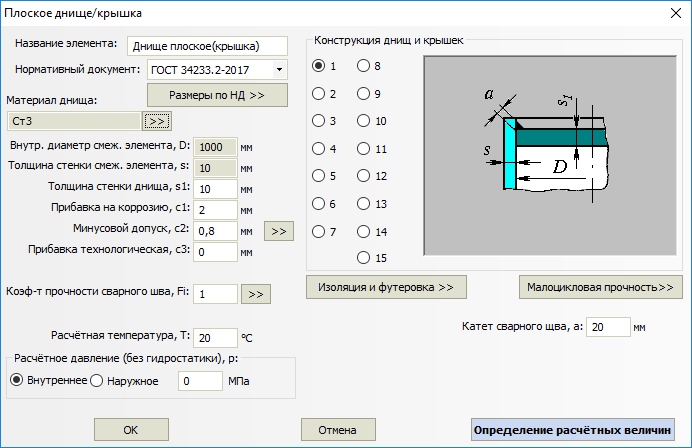Edit Катет сварного шва a field

(608, 327)
